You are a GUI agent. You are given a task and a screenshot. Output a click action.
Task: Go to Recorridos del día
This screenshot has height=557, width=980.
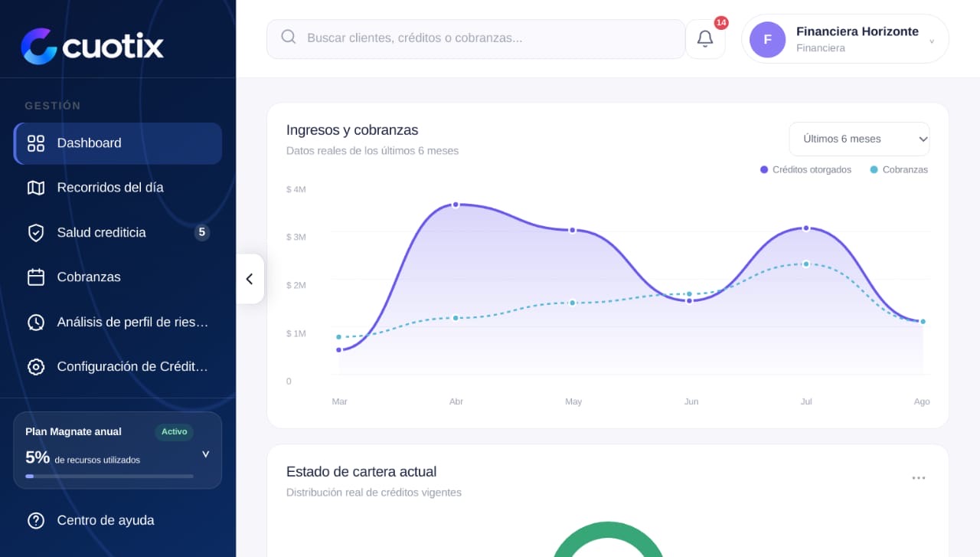coord(118,188)
